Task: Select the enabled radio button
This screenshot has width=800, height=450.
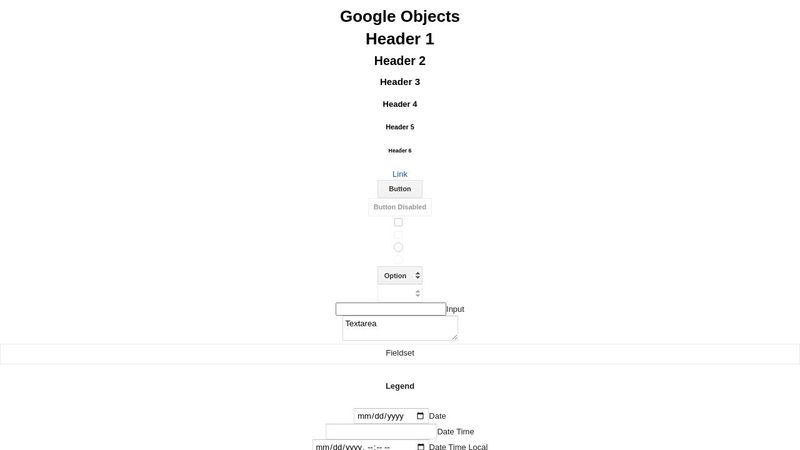Action: (x=398, y=247)
